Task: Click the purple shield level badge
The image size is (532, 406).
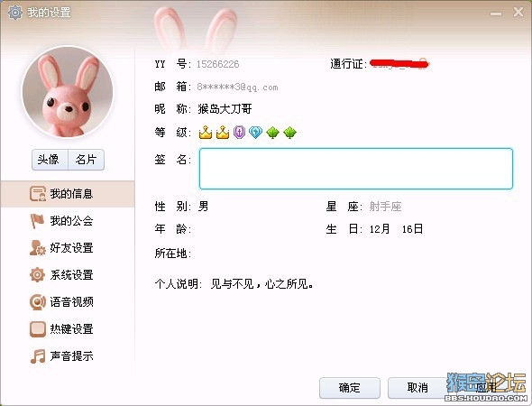Action: click(239, 132)
